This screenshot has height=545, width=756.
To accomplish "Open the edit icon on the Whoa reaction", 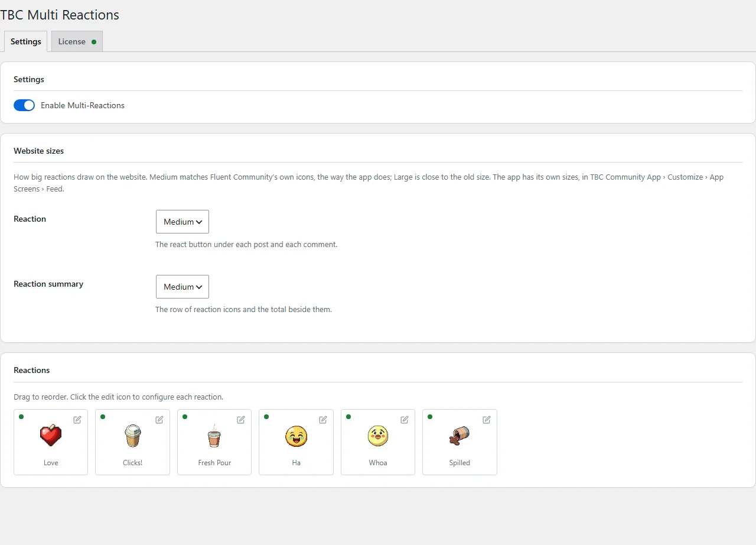I will [405, 420].
